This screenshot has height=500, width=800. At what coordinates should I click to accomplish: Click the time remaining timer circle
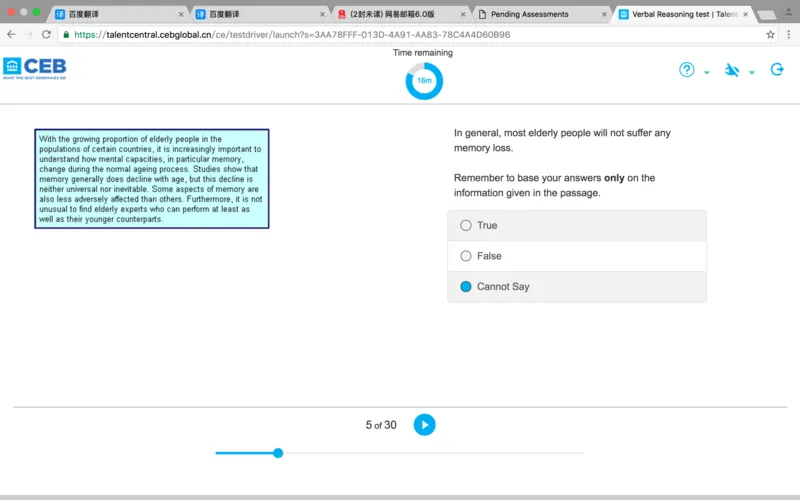point(424,80)
